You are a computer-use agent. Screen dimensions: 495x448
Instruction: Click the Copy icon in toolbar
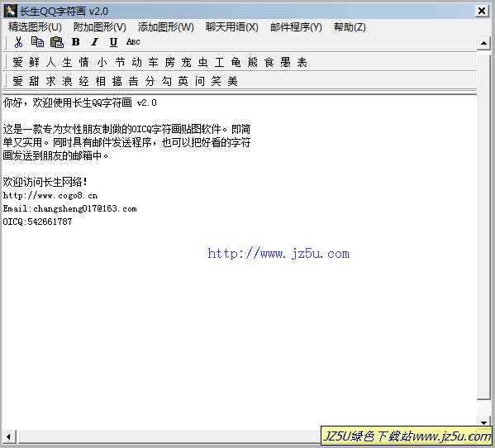pos(37,42)
